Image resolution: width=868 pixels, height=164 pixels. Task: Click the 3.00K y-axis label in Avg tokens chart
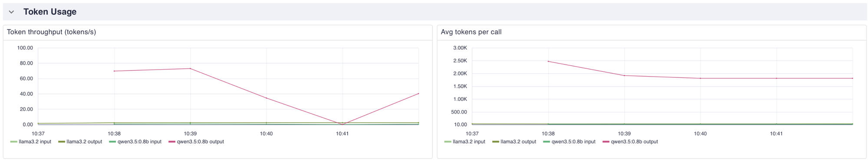click(x=460, y=48)
